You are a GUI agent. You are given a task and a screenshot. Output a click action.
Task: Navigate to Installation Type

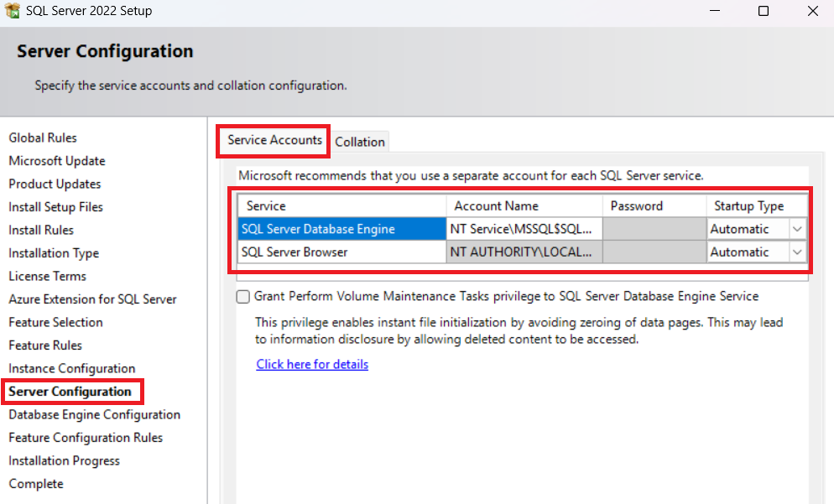tap(53, 252)
